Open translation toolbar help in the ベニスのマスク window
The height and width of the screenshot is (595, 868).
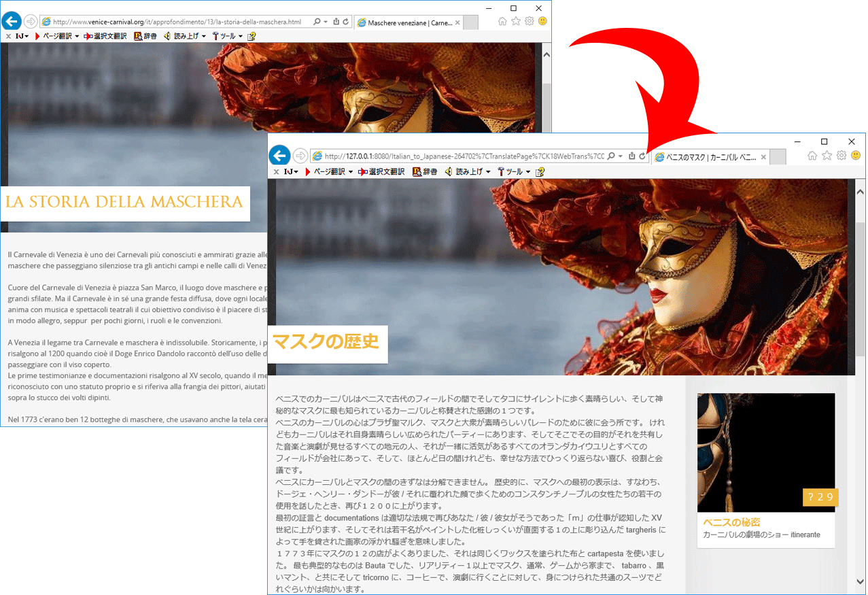point(540,172)
